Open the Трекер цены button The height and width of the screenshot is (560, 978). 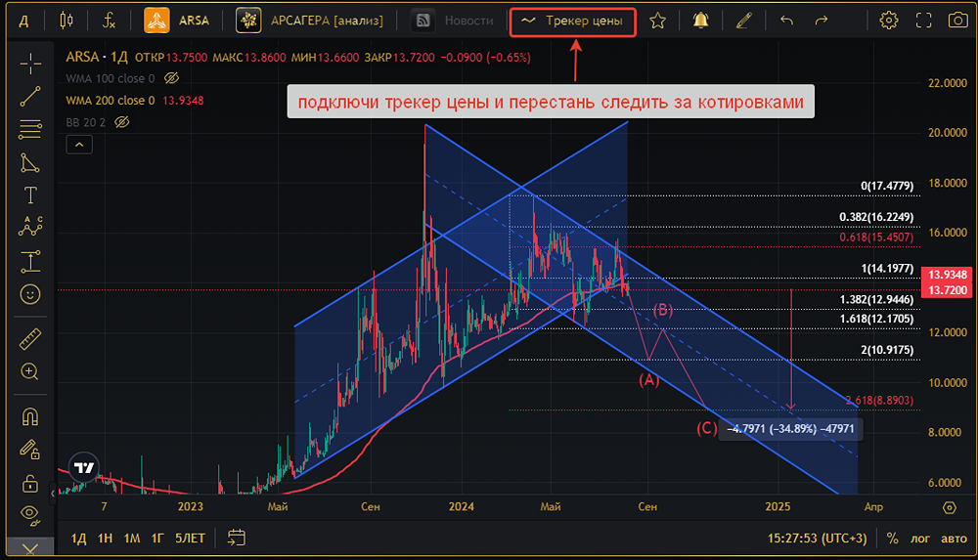(572, 22)
